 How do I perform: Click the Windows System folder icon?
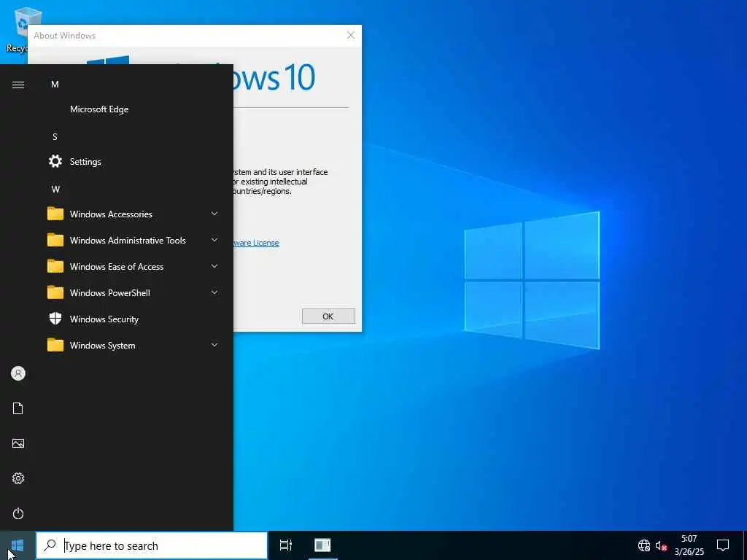(55, 345)
